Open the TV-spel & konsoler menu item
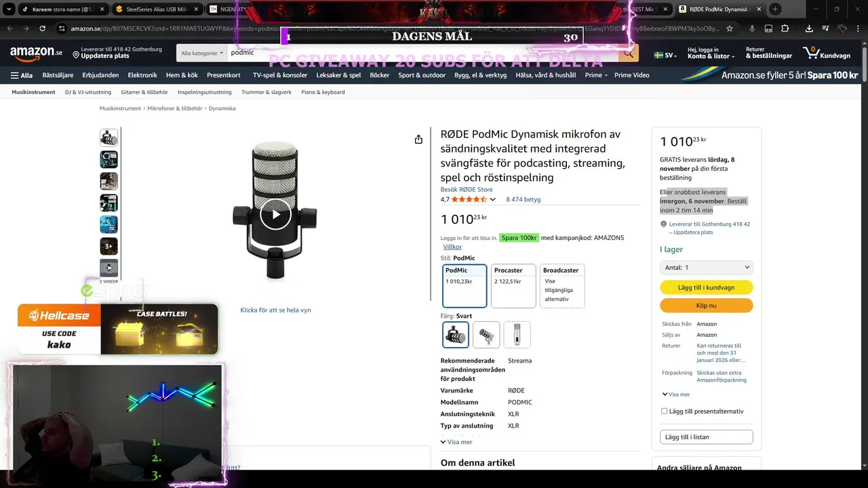The width and height of the screenshot is (868, 488). [280, 75]
